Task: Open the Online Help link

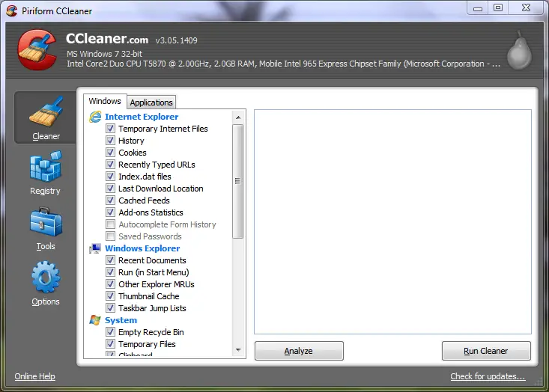Action: coord(34,376)
